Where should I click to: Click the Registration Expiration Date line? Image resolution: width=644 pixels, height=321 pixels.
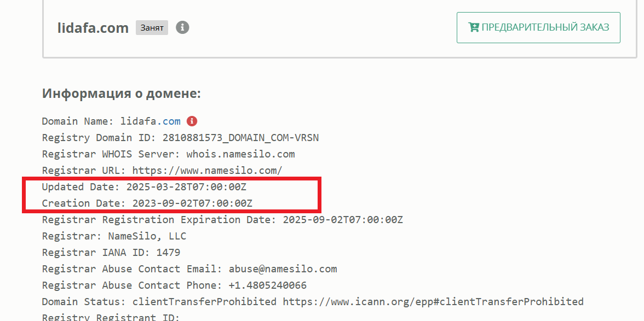[222, 220]
